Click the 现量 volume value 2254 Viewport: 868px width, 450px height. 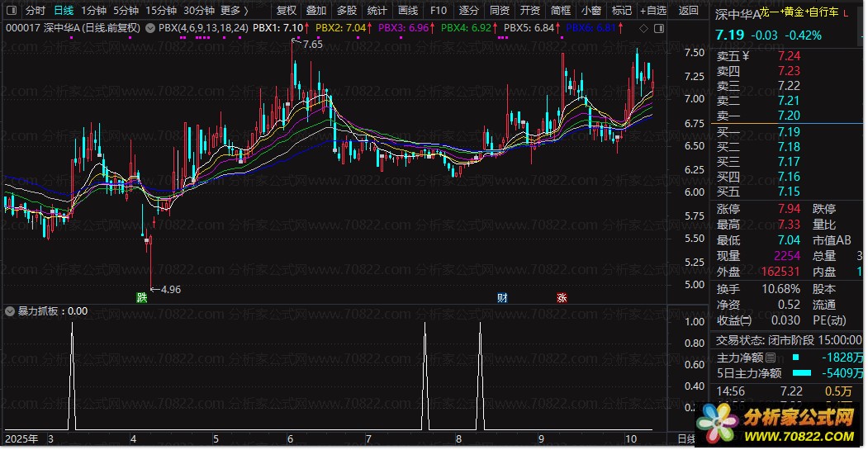(x=787, y=256)
